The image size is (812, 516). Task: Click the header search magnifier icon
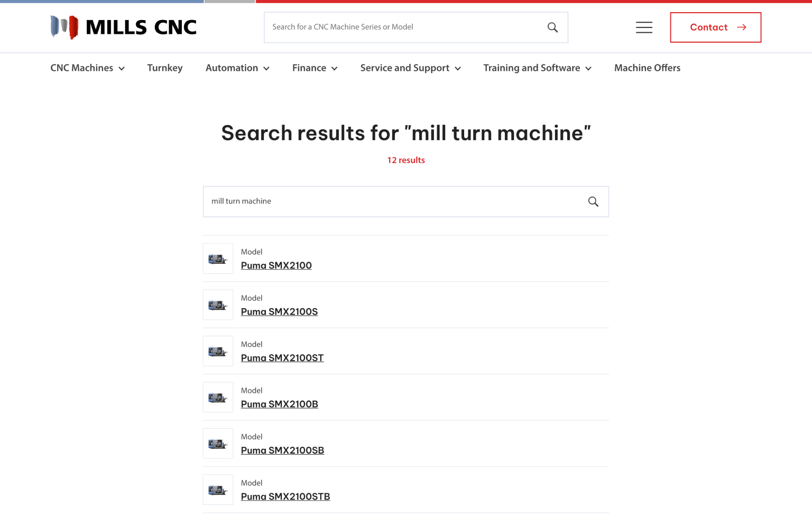(552, 27)
